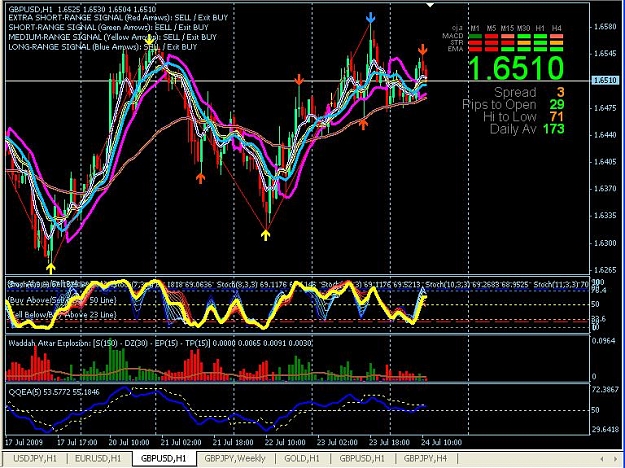Select the active GBPUSD,H1 chart tab

163,458
